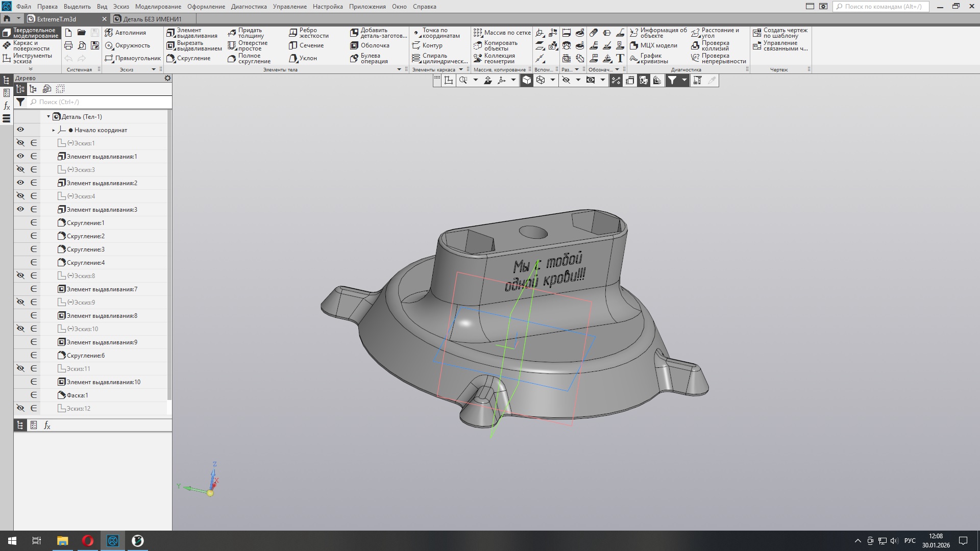This screenshot has width=980, height=551.
Task: Collapse the Деталь (Тел-1) root node
Action: 48,117
